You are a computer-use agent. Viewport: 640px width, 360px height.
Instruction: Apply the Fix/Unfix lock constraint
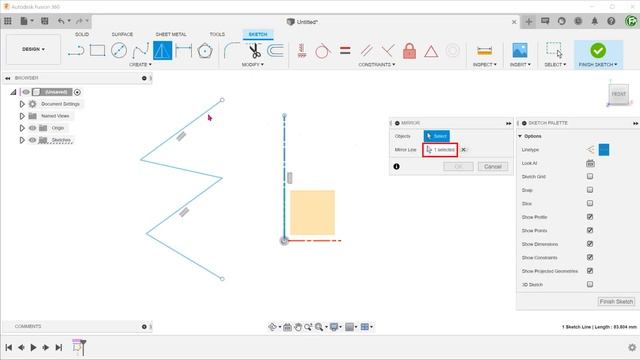409,51
